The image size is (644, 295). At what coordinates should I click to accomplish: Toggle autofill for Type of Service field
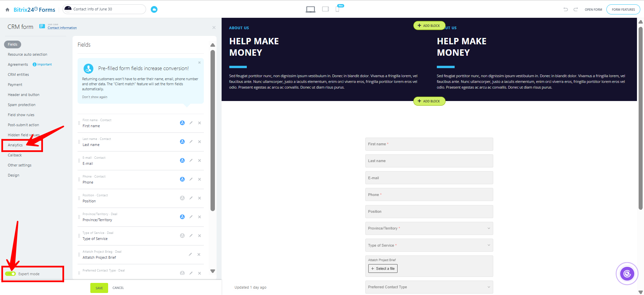(182, 236)
